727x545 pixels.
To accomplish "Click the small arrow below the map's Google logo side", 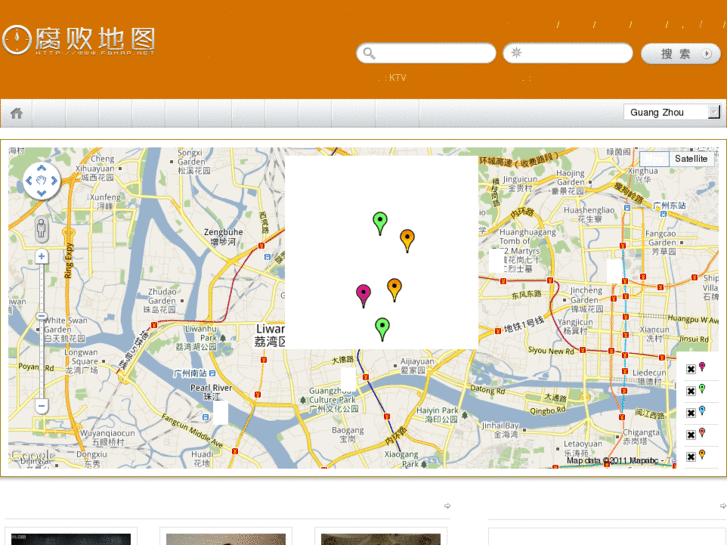I will click(x=447, y=506).
